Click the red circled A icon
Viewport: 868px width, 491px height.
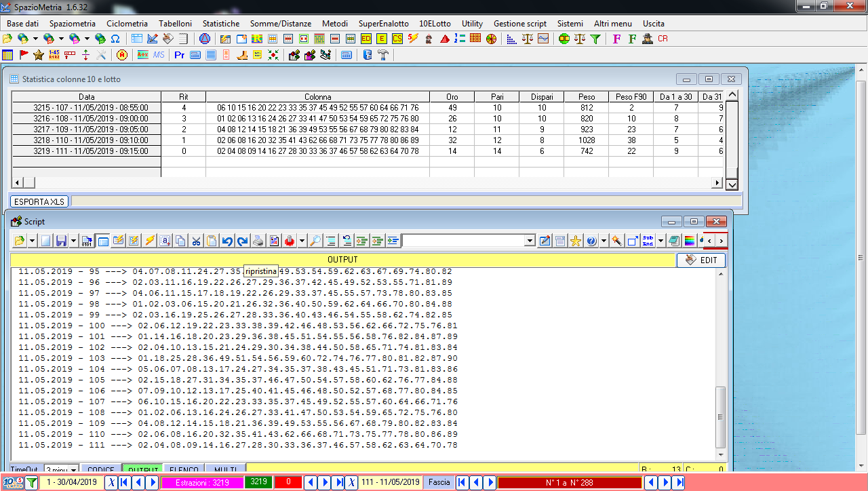point(122,55)
